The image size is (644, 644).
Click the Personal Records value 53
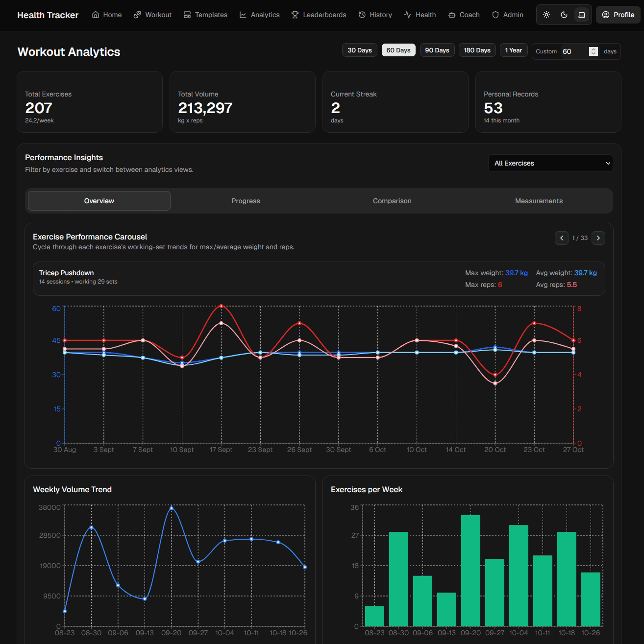point(493,108)
